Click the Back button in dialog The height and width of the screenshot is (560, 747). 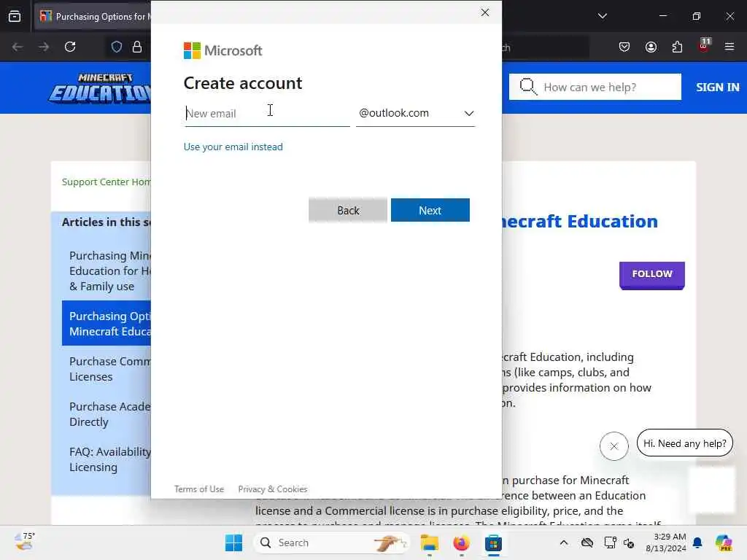click(348, 210)
